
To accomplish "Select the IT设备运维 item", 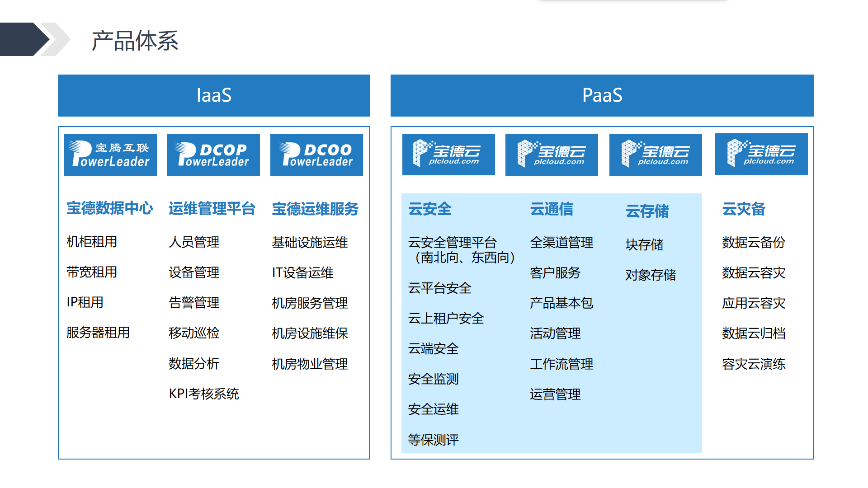I will tap(302, 273).
